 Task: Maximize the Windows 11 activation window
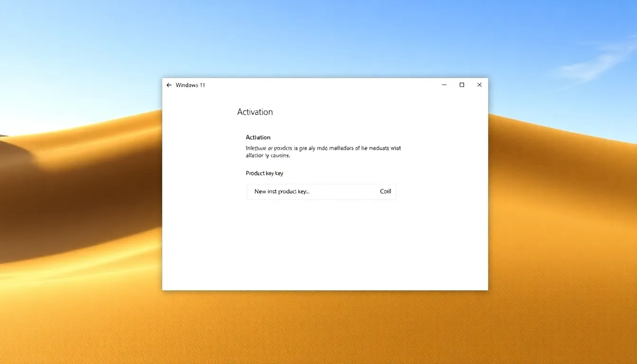coord(462,85)
